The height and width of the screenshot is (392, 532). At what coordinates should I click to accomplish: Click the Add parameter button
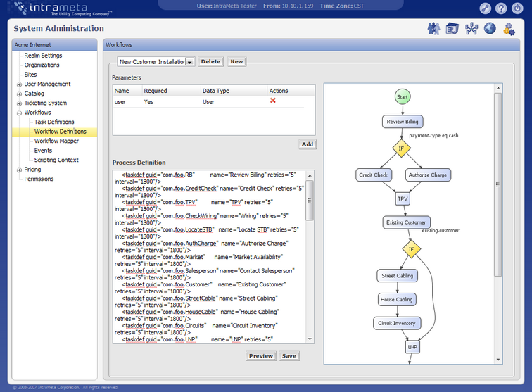(x=308, y=144)
